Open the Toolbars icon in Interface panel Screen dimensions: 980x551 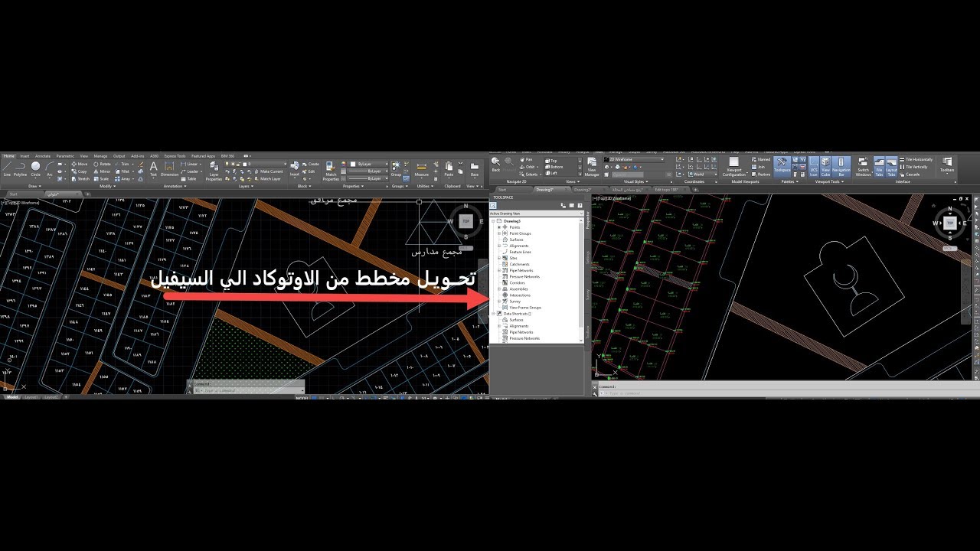tap(947, 165)
